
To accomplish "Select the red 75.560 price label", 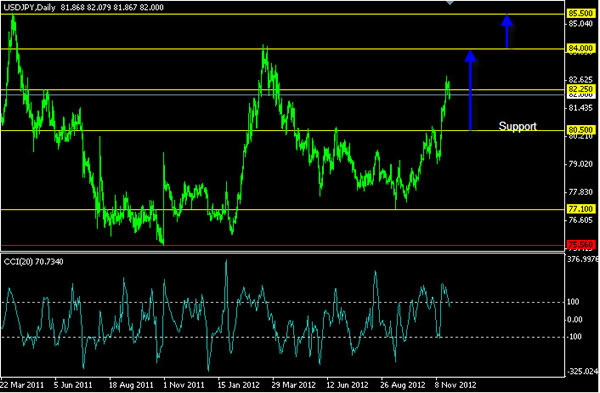I will [580, 245].
